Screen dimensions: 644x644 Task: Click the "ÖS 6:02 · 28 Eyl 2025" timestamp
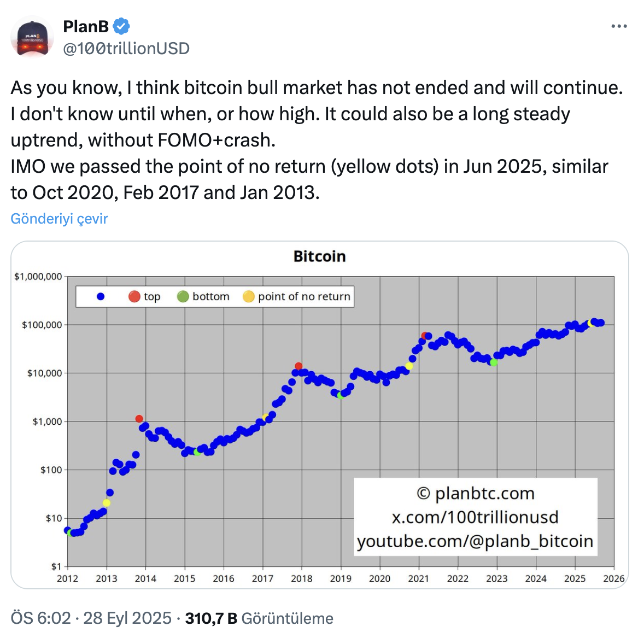coord(91,618)
